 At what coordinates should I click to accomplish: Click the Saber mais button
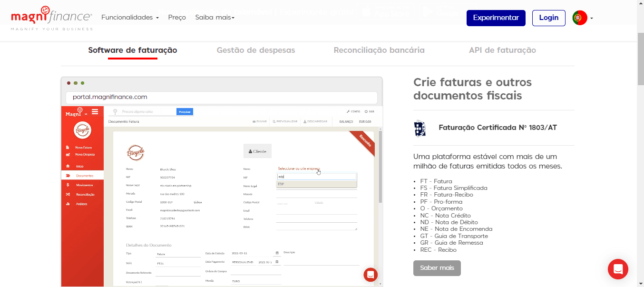point(437,268)
